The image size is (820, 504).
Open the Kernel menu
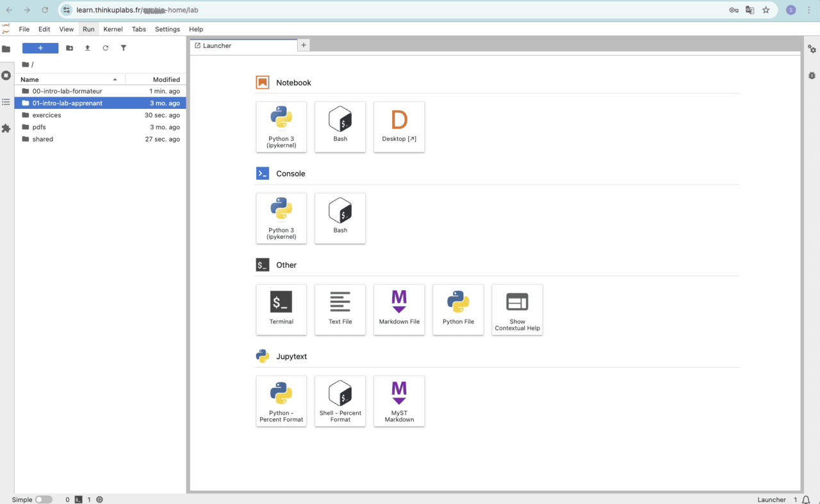pos(113,29)
